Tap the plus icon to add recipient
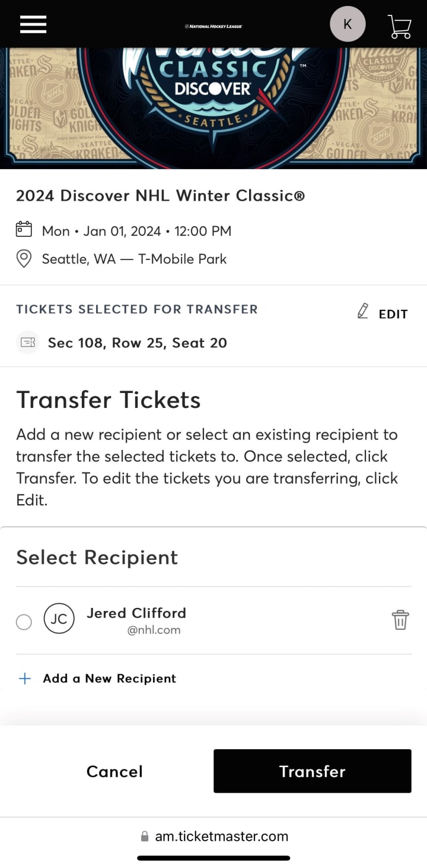Screen dimensions: 427x868 25,679
